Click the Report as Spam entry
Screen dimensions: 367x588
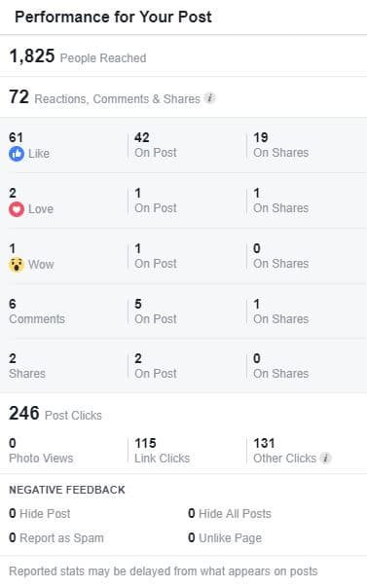point(56,537)
